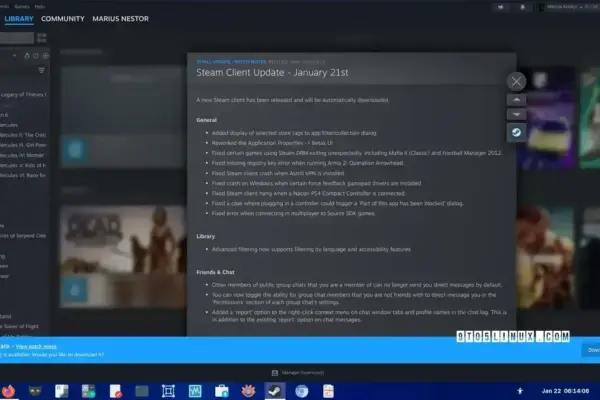The height and width of the screenshot is (400, 600).
Task: Open the Jan 22 clock in the taskbar
Action: (565, 391)
